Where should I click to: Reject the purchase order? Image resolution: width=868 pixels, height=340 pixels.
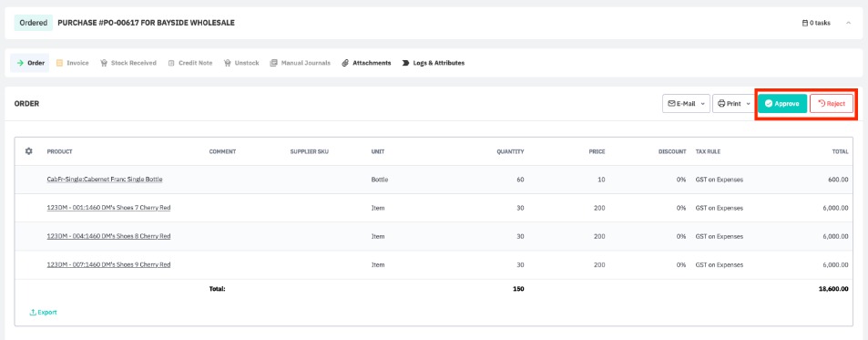[832, 104]
